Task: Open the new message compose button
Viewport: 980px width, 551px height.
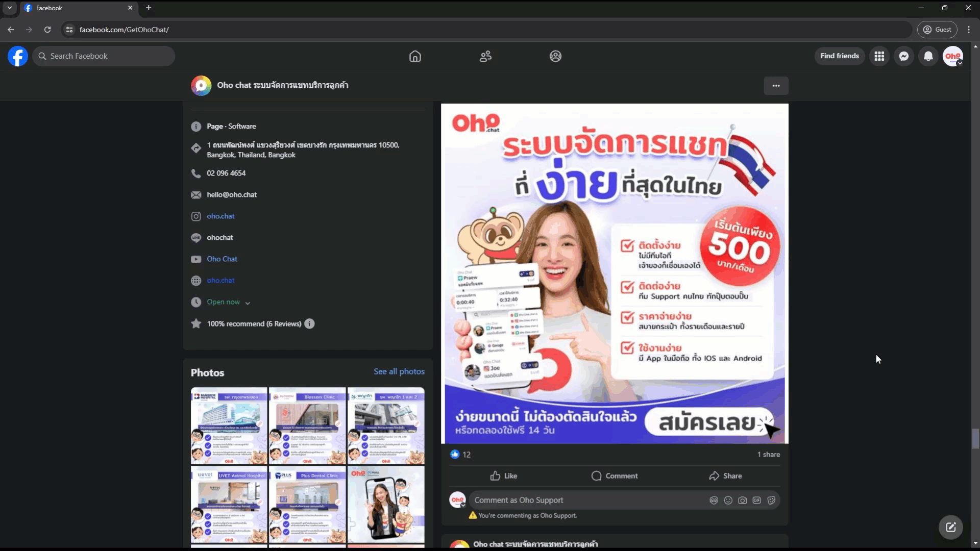Action: pyautogui.click(x=950, y=528)
